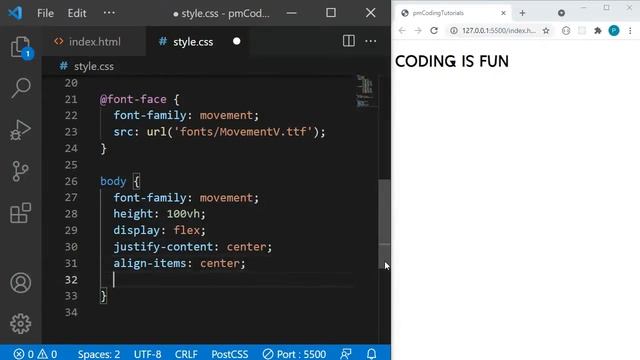
Task: Change encoding via UTF-8 status item
Action: [x=147, y=354]
